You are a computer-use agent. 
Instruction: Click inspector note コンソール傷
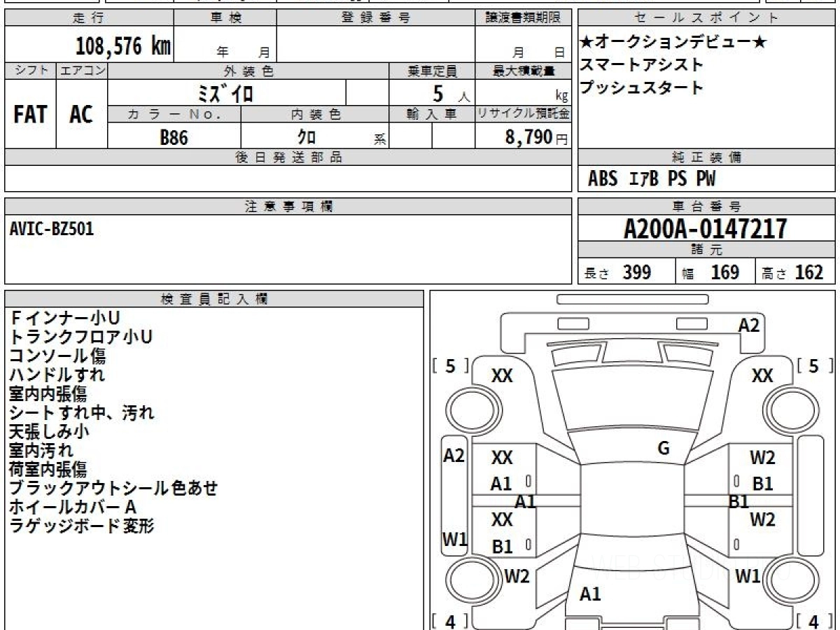pos(57,356)
